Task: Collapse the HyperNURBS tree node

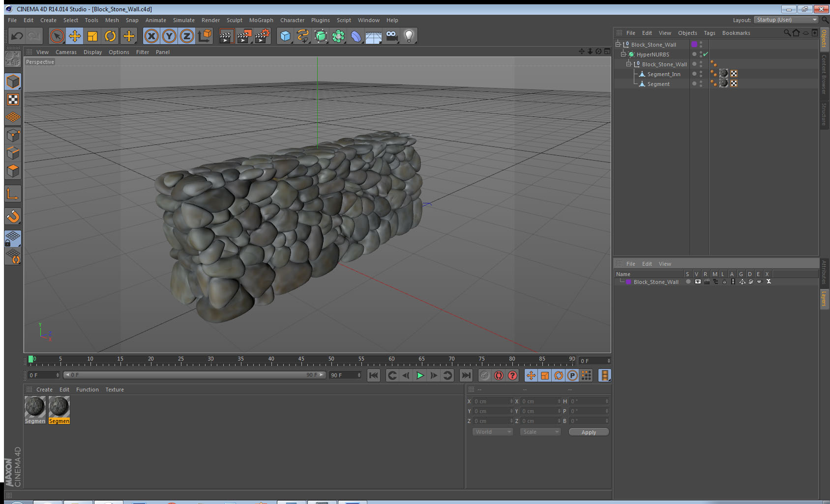Action: [623, 54]
